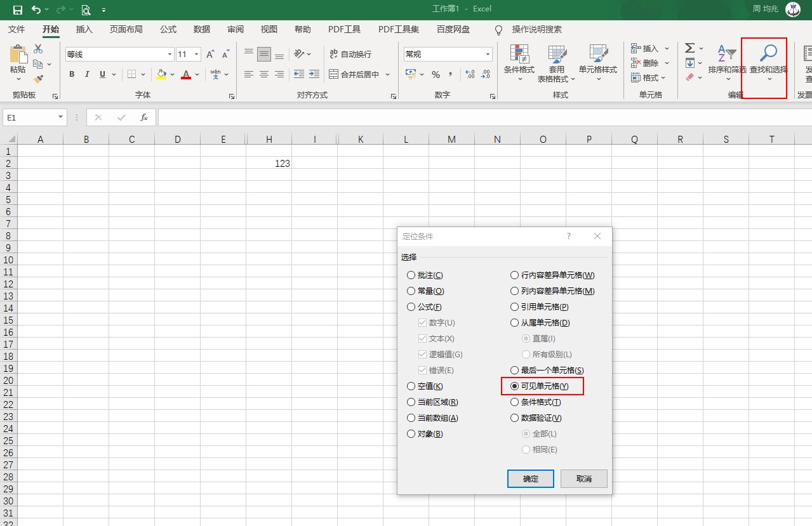Switch to the 数据 tab
This screenshot has height=526, width=812.
202,29
